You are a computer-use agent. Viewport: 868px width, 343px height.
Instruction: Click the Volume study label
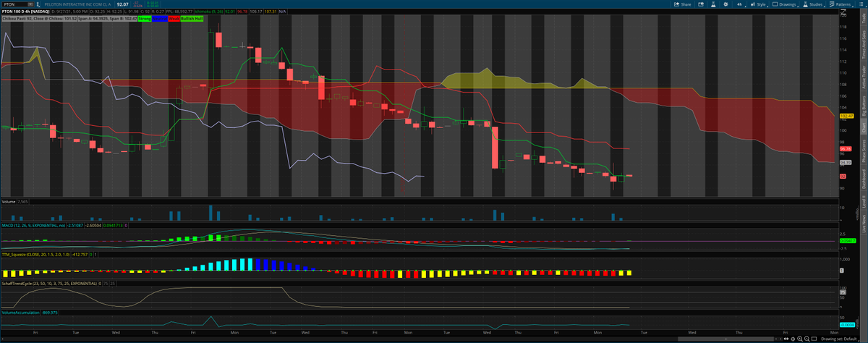tap(8, 200)
